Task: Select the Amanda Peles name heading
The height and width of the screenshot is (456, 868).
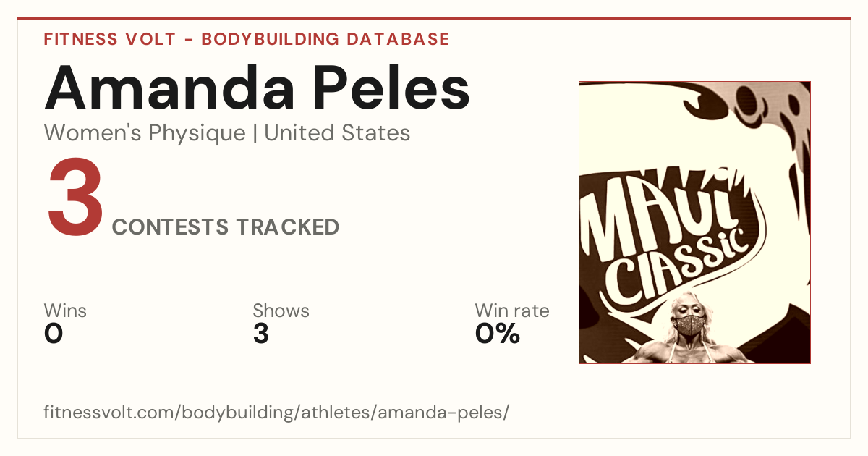Action: tap(257, 86)
